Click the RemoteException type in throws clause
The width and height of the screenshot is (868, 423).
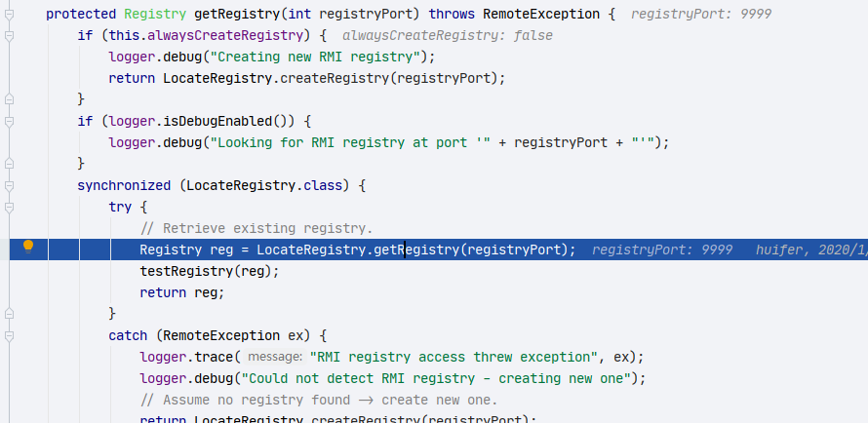click(541, 15)
